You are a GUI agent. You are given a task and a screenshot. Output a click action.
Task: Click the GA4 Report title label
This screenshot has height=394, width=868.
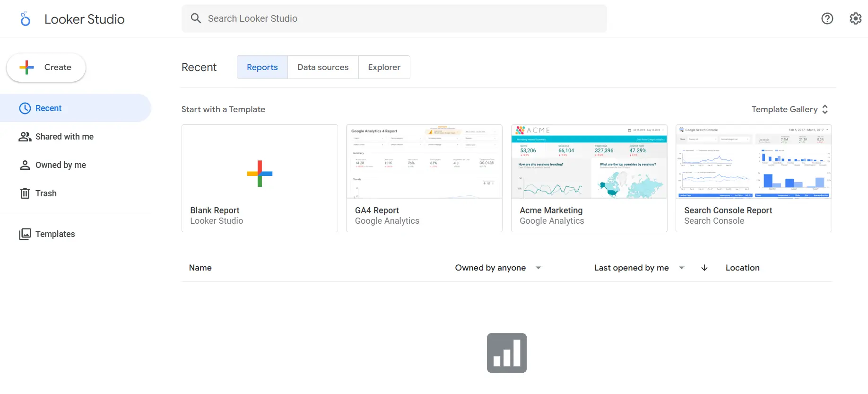377,210
